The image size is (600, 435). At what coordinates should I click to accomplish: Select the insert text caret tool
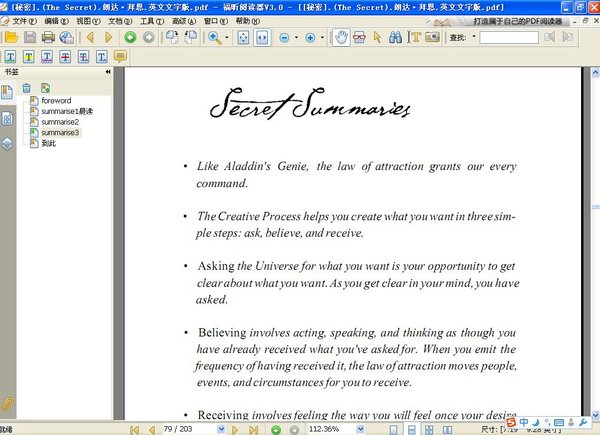[x=102, y=57]
